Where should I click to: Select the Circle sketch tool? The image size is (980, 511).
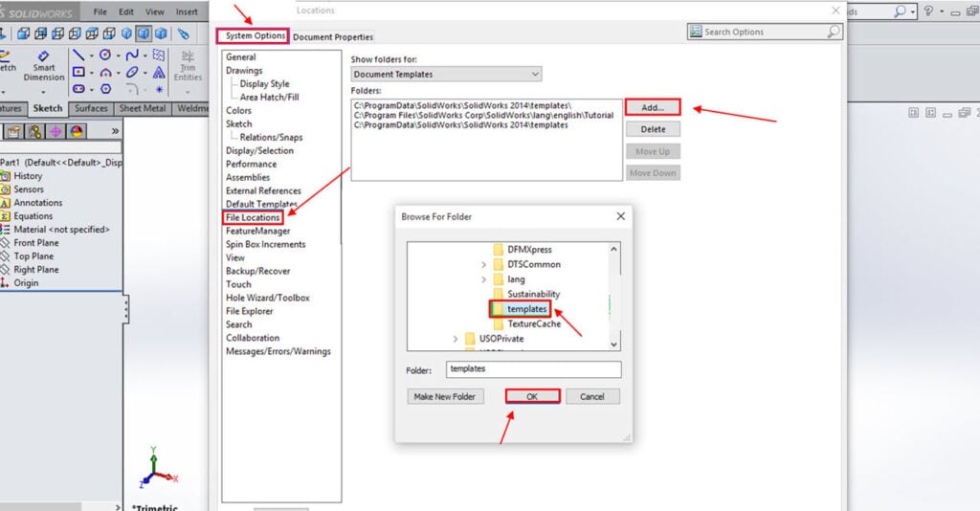[105, 55]
